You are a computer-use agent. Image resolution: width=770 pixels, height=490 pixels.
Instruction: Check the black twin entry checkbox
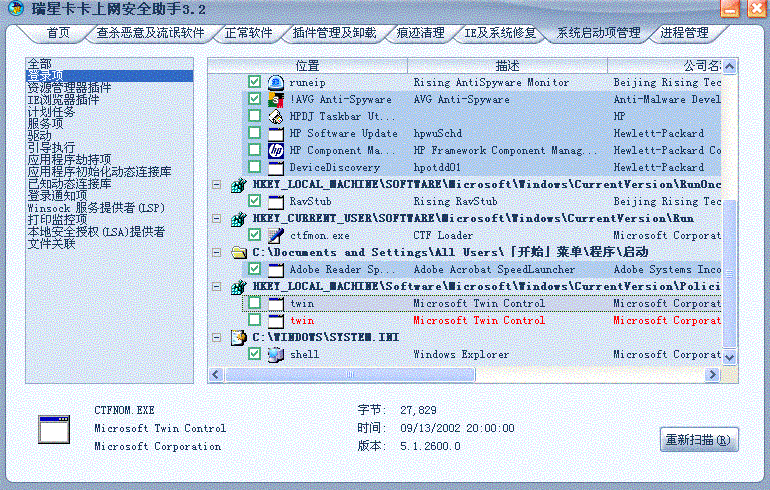[254, 303]
